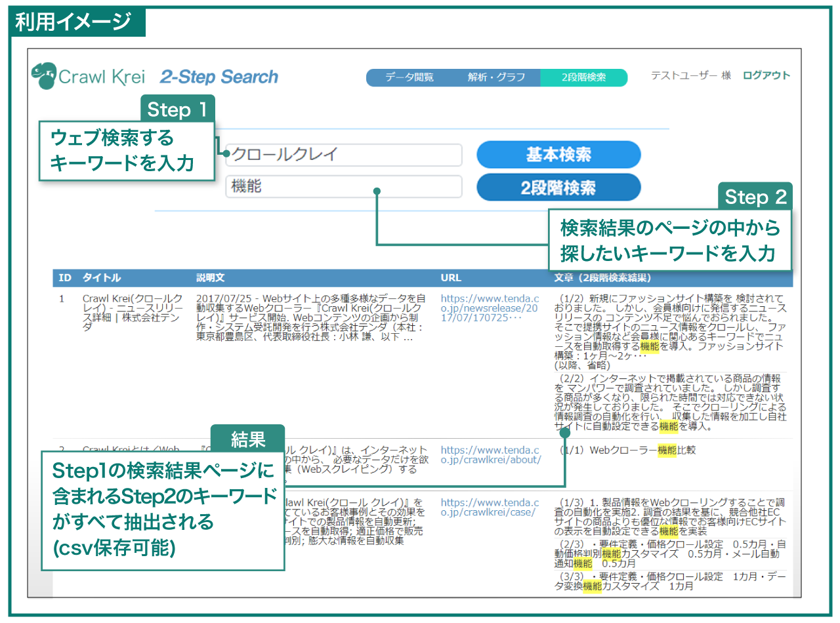Focus the 機能 second keyword input field
Image resolution: width=840 pixels, height=623 pixels.
pos(344,187)
